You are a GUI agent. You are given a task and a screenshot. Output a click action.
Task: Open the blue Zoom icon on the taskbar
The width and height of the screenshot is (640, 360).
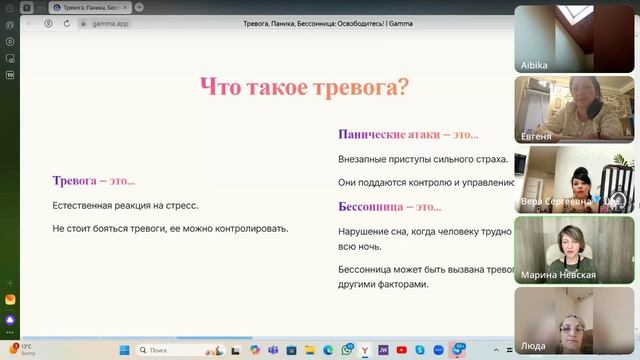tap(438, 350)
